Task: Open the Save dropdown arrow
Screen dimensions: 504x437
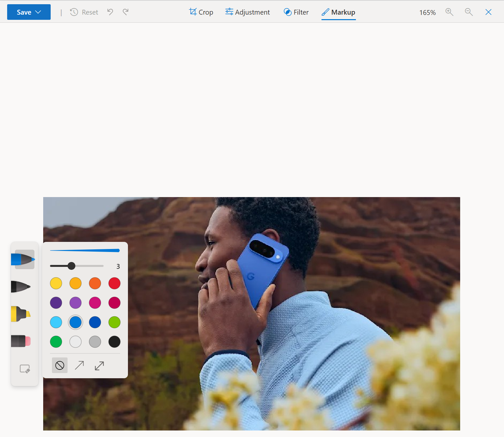Action: click(x=38, y=12)
